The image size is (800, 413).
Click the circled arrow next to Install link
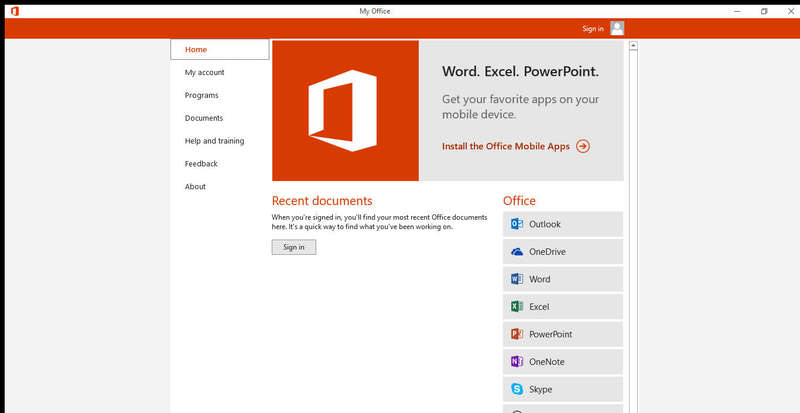(x=583, y=147)
